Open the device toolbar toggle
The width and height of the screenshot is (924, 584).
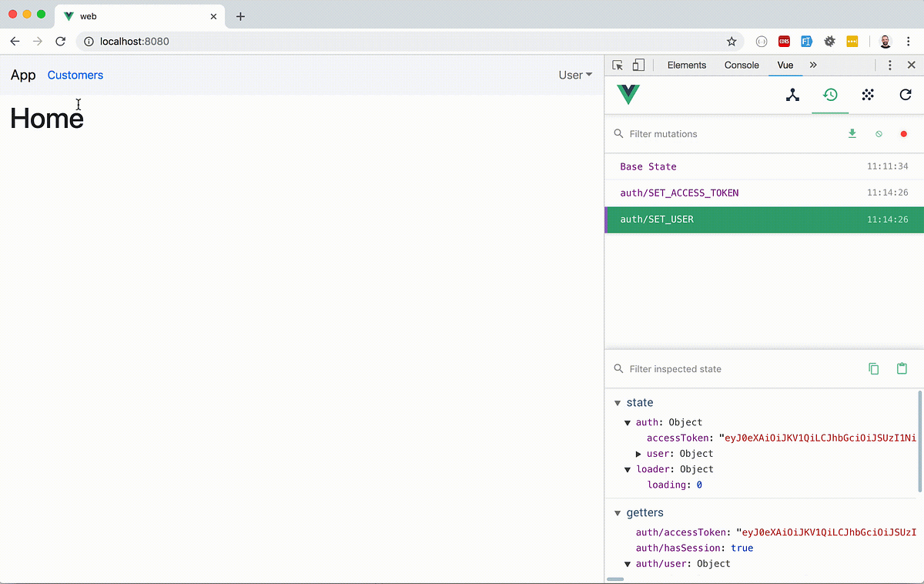(638, 65)
